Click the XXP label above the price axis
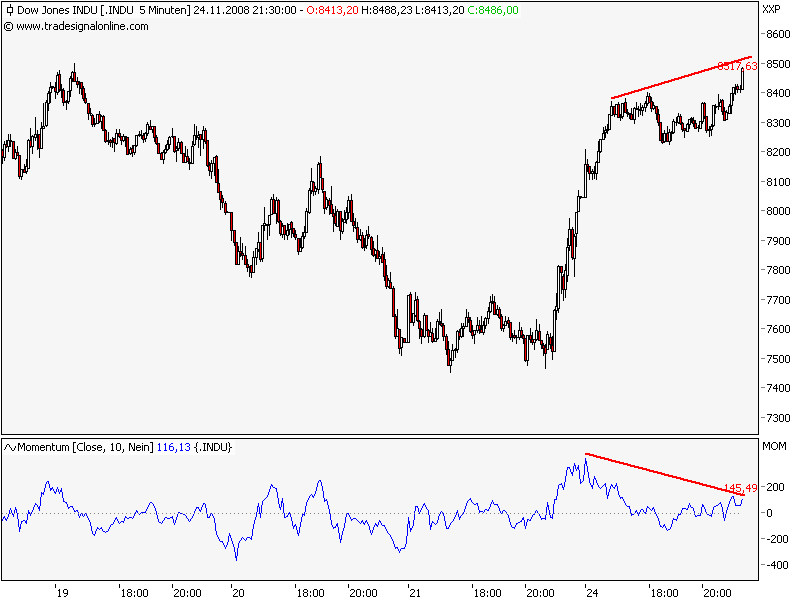Screen dimensions: 800x600 [x=771, y=9]
